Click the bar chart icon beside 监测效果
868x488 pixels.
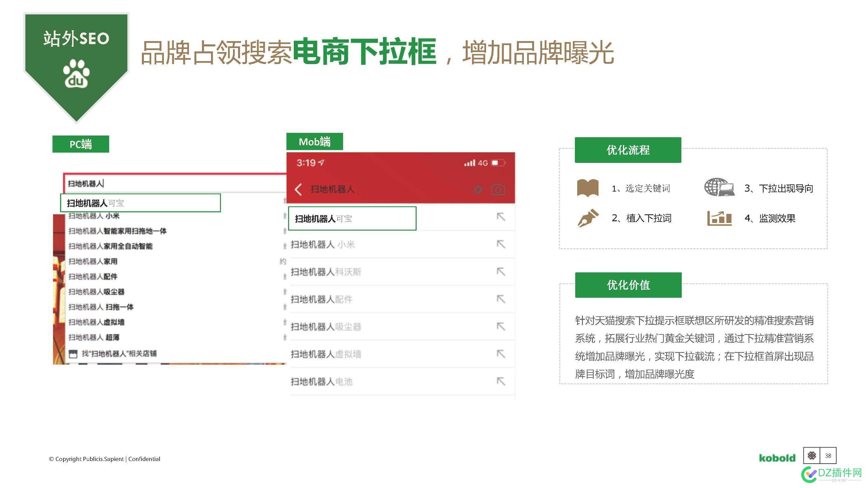tap(719, 218)
